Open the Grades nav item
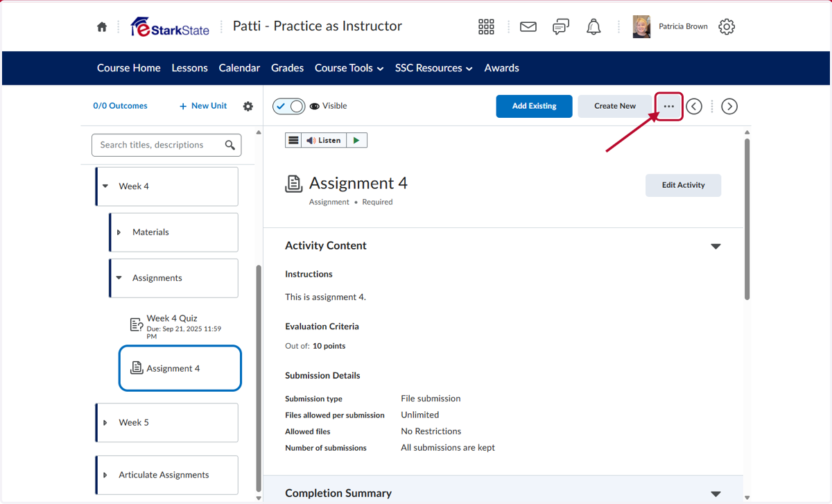 (287, 68)
